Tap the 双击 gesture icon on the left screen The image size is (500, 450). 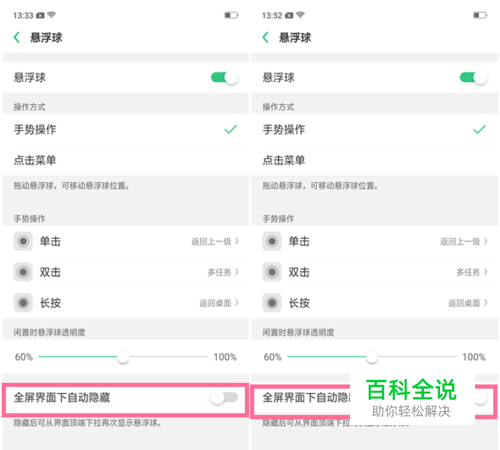pos(23,272)
